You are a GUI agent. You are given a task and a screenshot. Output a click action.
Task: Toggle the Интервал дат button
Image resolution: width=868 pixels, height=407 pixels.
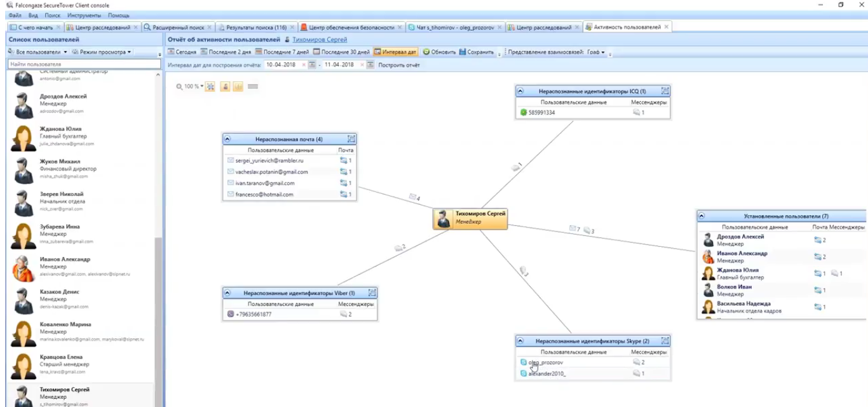(x=395, y=52)
